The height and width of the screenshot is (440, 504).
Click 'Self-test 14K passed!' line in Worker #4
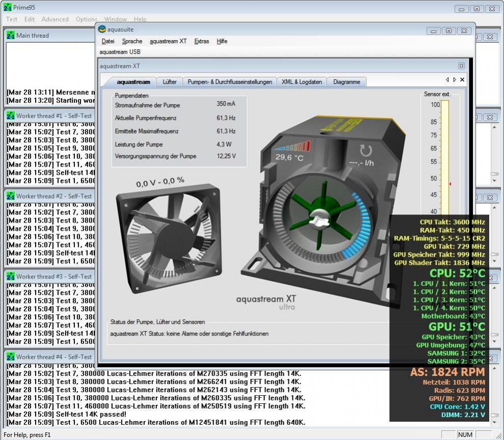click(x=67, y=414)
